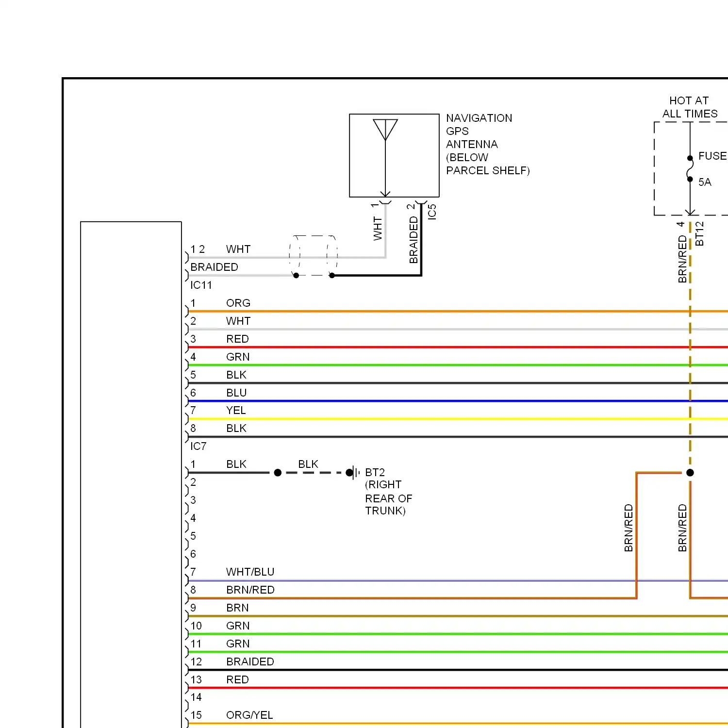
Task: Click the YEL wire label at pin 7
Action: coord(236,410)
